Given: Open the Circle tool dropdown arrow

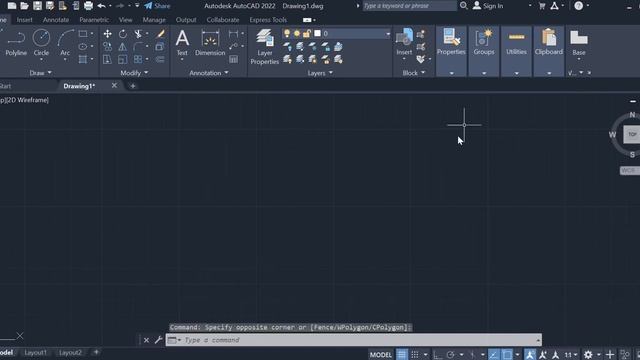Looking at the screenshot, I should point(41,60).
